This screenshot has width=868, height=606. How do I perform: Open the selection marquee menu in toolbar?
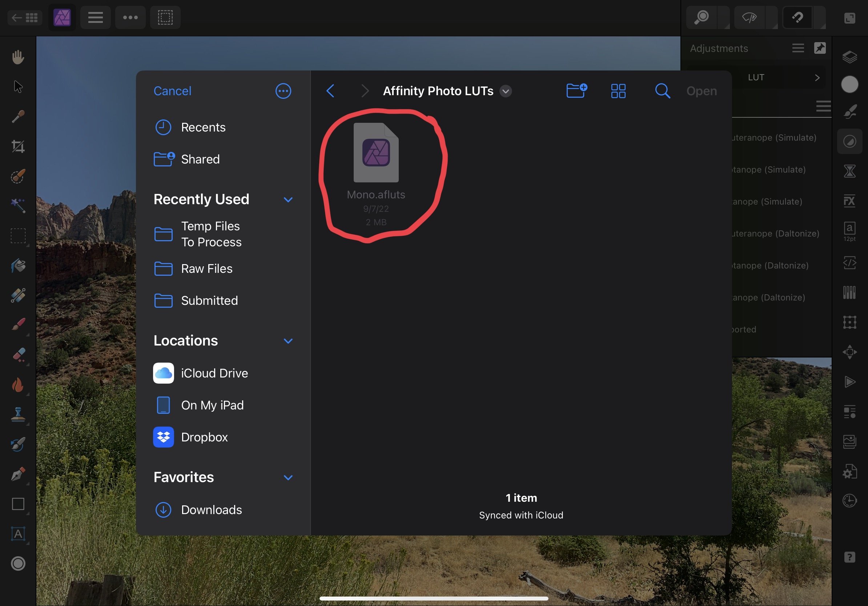(165, 17)
